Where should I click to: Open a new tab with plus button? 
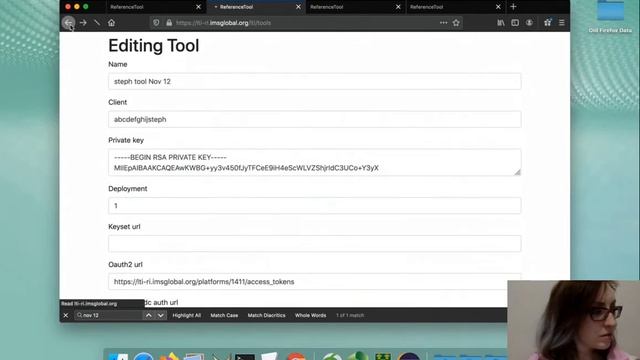click(513, 7)
